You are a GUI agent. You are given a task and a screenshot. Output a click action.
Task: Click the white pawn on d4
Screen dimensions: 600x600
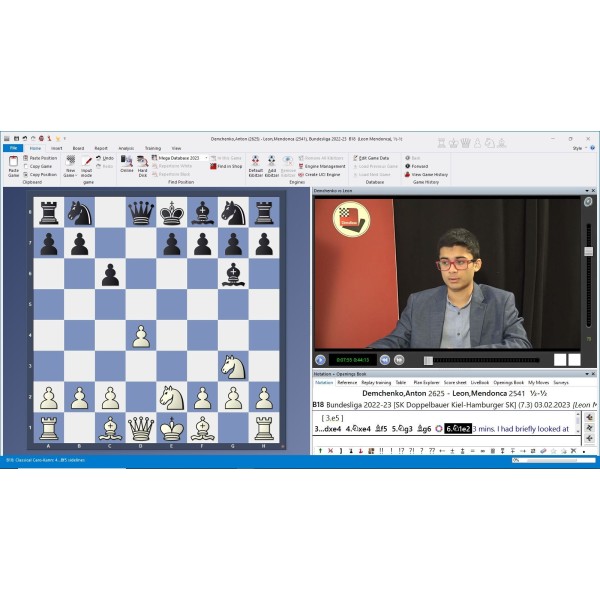pos(141,336)
